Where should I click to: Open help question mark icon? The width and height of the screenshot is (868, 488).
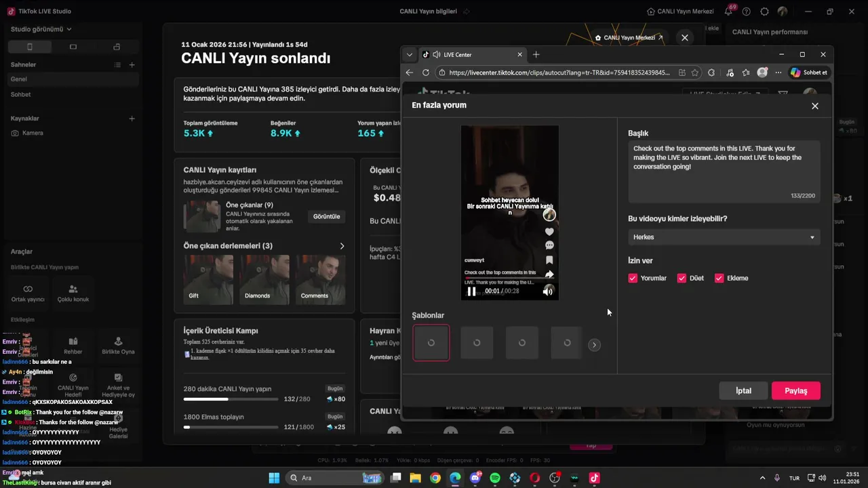click(x=747, y=12)
